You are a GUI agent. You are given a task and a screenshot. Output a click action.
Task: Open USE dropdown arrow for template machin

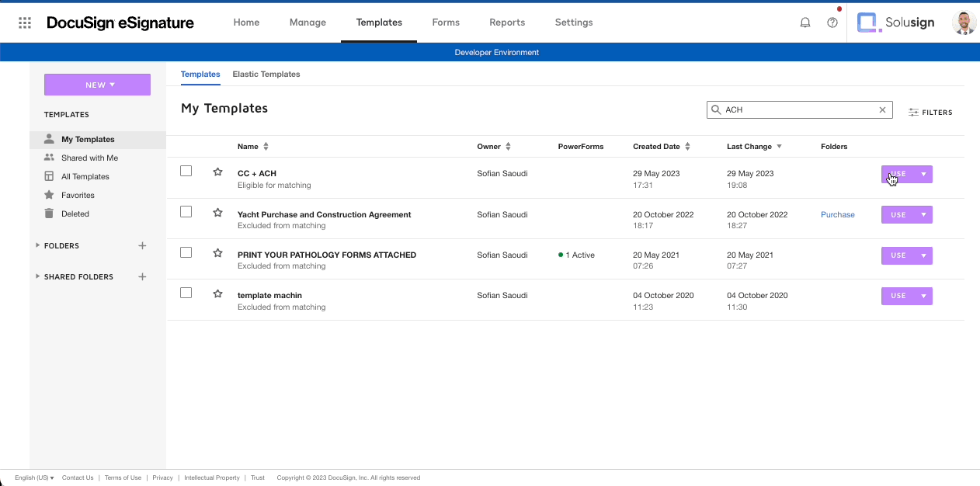pos(923,296)
